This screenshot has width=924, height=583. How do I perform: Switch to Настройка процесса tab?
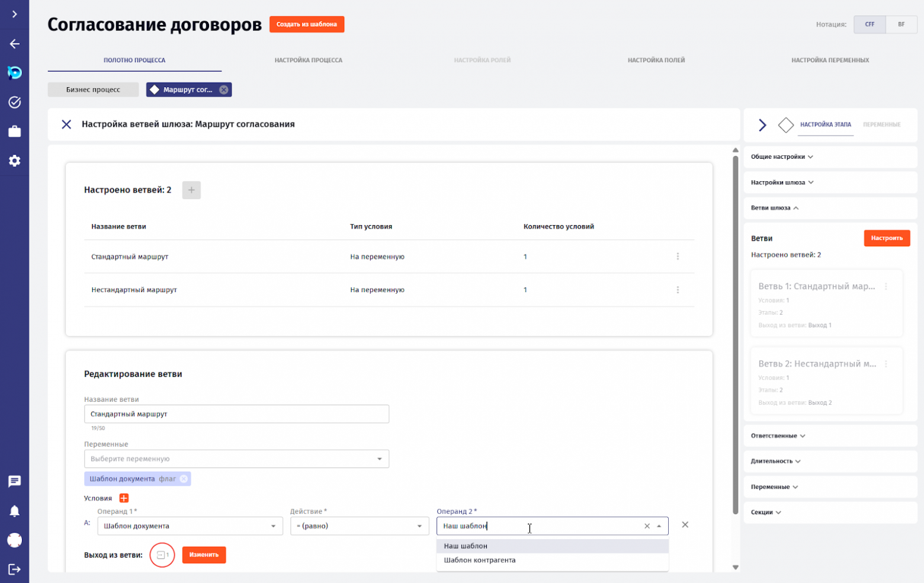click(x=308, y=60)
